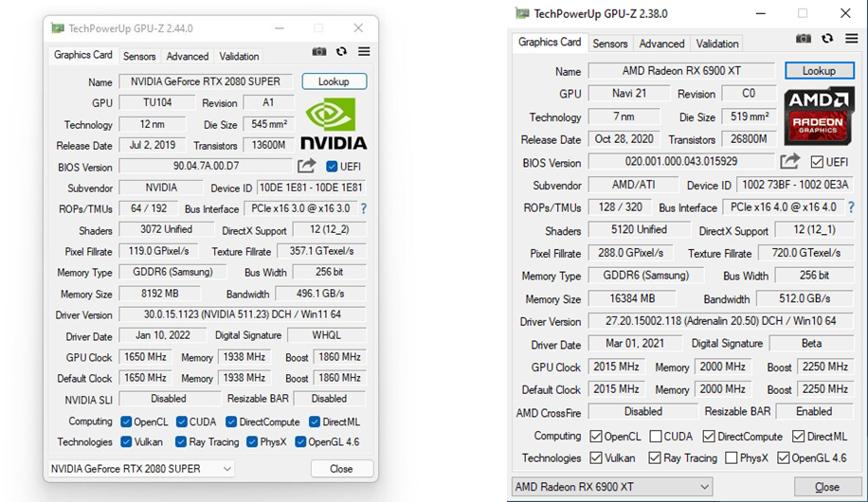Viewport: 868px width, 502px height.
Task: Click the refresh icon in GPU-Z 2.38.0 window
Action: 827,38
